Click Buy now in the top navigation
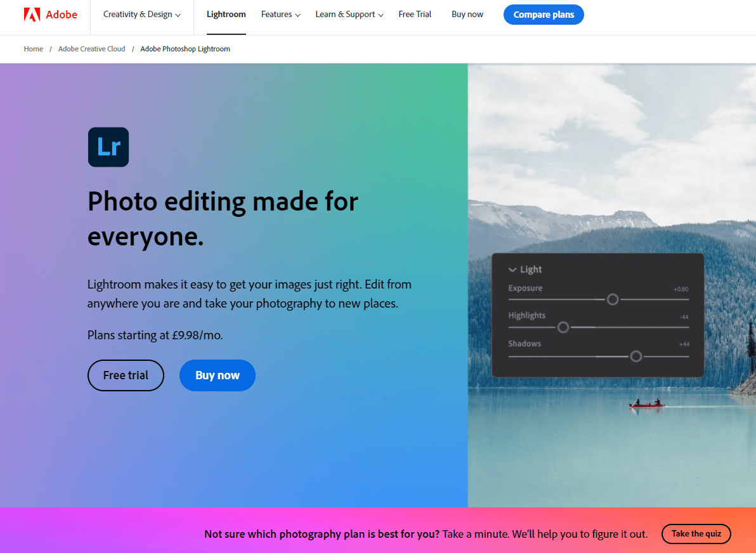 (467, 15)
